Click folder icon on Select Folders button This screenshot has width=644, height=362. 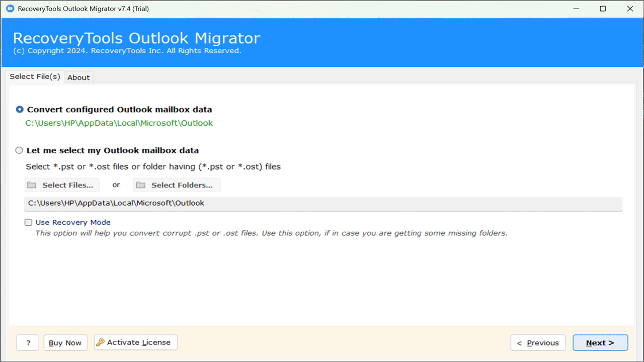tap(141, 185)
